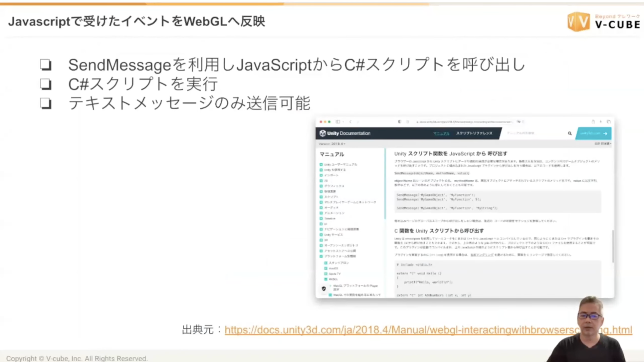Click the browser share icon
The width and height of the screenshot is (644, 362).
593,122
